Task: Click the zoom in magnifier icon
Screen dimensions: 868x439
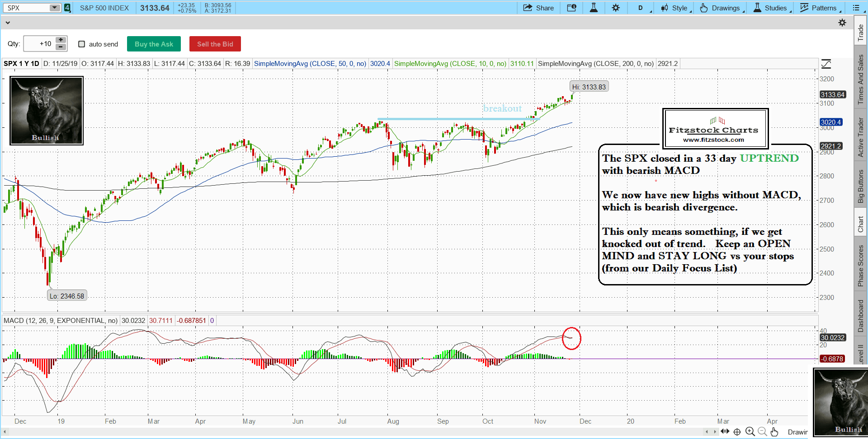Action: point(750,432)
